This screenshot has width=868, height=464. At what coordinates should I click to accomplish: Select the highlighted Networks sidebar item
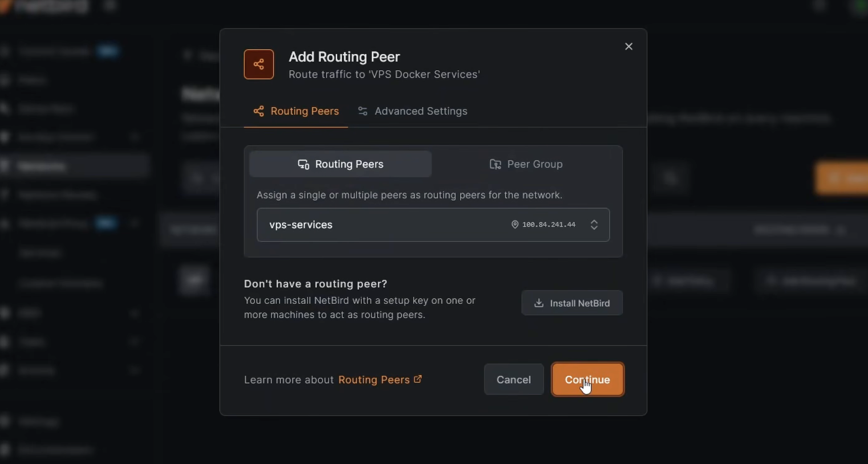click(x=74, y=166)
